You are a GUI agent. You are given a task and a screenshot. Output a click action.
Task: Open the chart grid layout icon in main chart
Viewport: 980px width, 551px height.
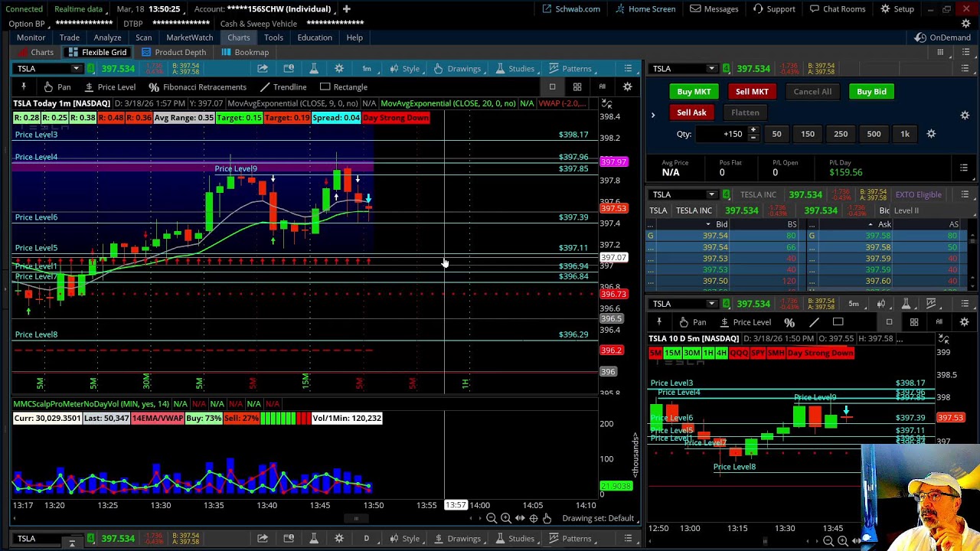coord(577,87)
